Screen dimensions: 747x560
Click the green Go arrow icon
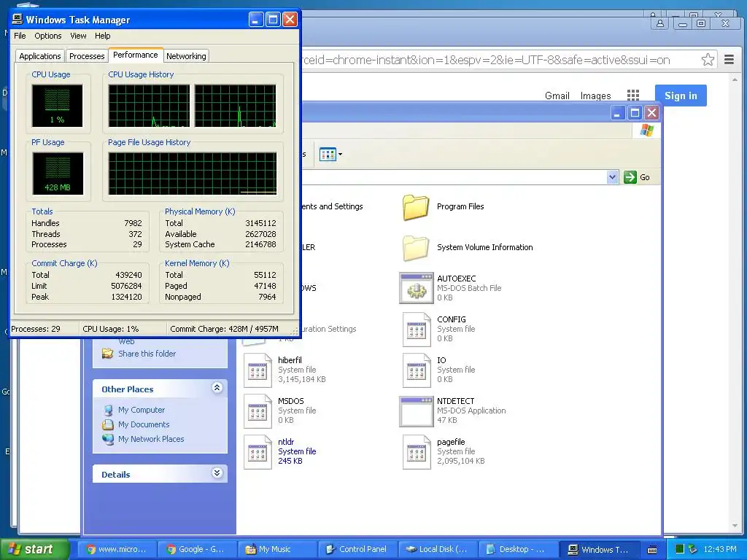pyautogui.click(x=630, y=177)
